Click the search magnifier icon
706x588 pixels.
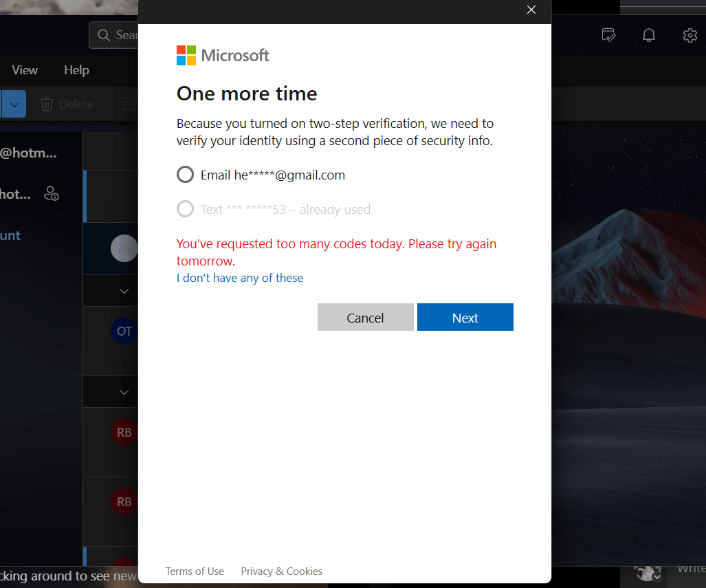click(103, 34)
